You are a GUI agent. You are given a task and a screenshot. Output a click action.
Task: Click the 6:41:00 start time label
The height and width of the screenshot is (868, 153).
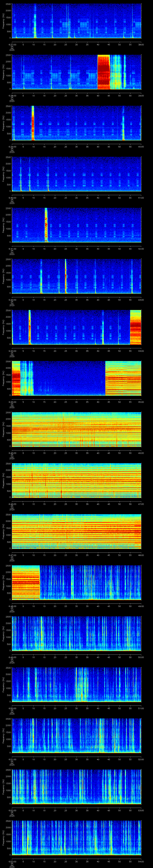pyautogui.click(x=12, y=249)
